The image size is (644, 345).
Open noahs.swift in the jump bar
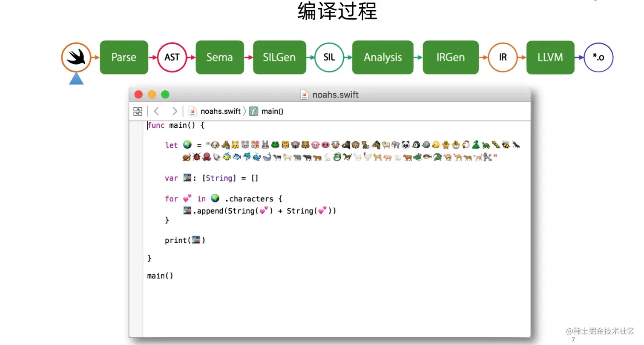[221, 112]
